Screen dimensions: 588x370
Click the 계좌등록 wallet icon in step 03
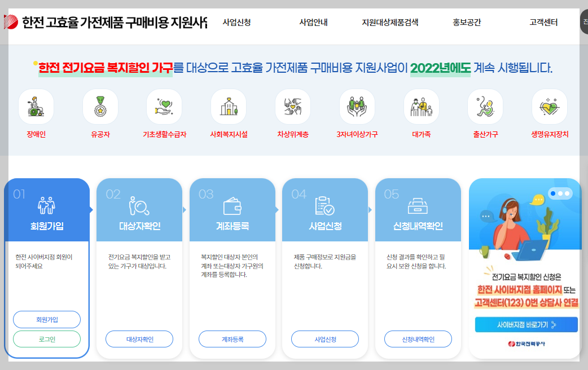(x=232, y=206)
